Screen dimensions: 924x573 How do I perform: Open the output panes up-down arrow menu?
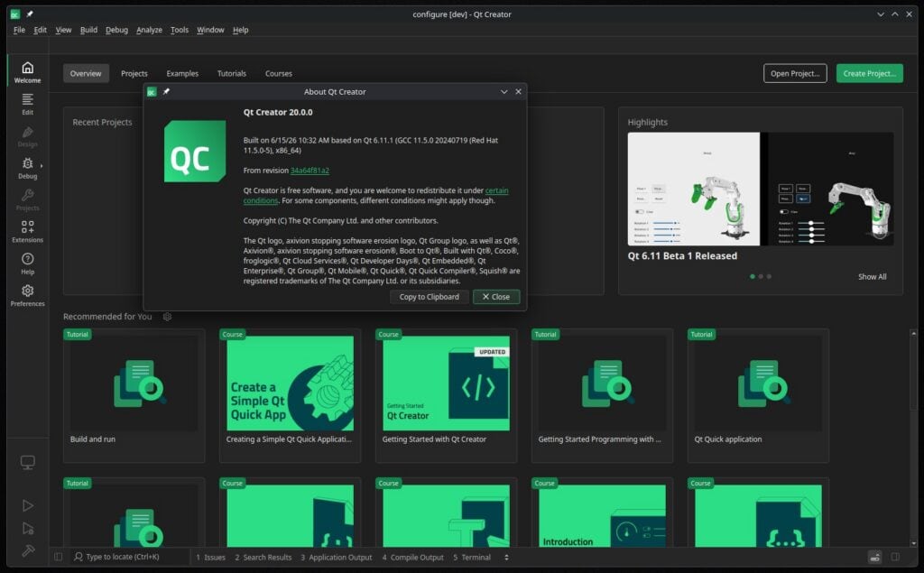(x=506, y=557)
